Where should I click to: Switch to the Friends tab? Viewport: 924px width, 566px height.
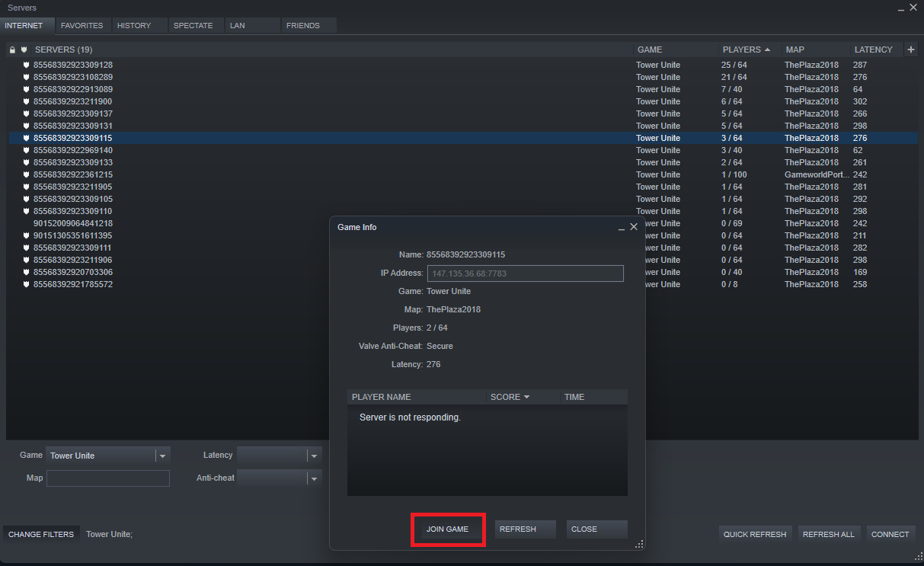(x=309, y=26)
